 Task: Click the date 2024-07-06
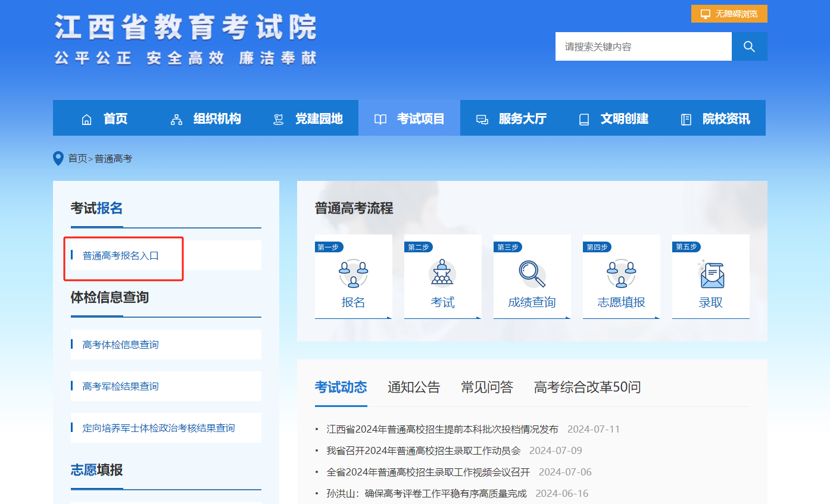point(565,472)
